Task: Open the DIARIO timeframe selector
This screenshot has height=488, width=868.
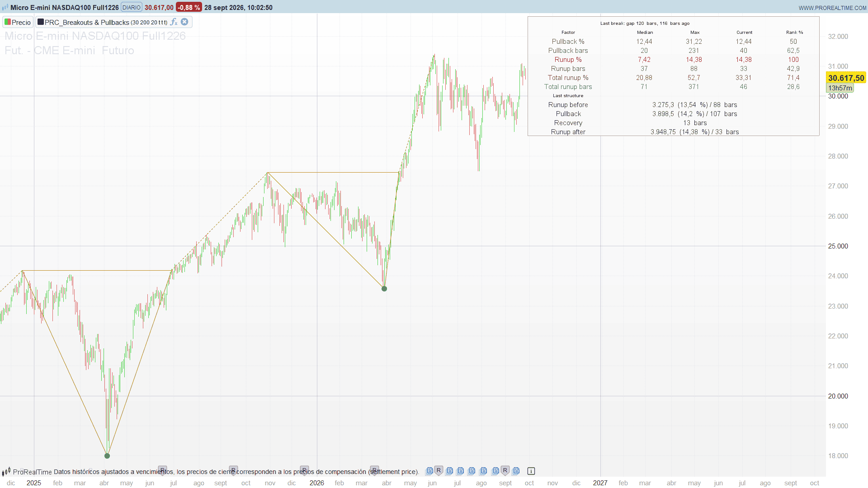Action: (x=132, y=7)
